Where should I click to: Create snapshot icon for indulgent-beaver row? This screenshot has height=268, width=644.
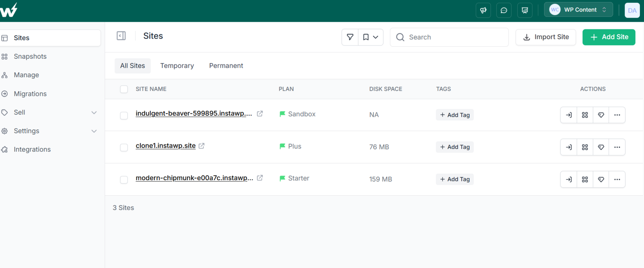(x=585, y=115)
